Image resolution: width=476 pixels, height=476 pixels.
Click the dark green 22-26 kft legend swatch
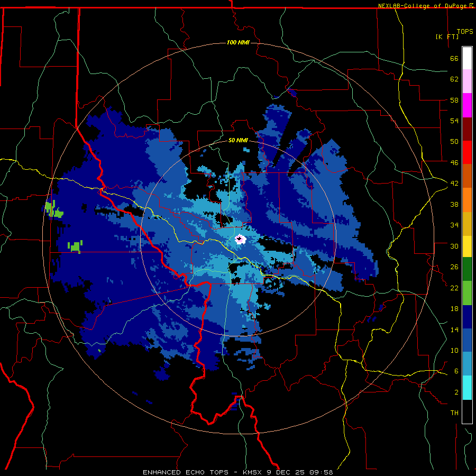click(x=467, y=269)
